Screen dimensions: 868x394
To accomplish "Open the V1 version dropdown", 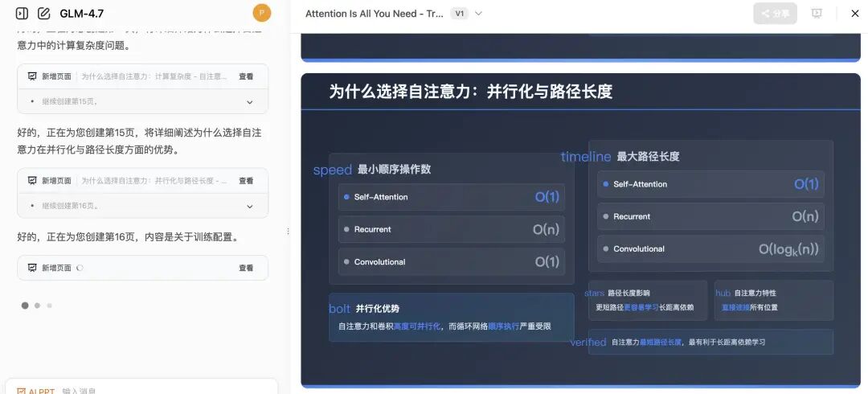I will pyautogui.click(x=467, y=14).
